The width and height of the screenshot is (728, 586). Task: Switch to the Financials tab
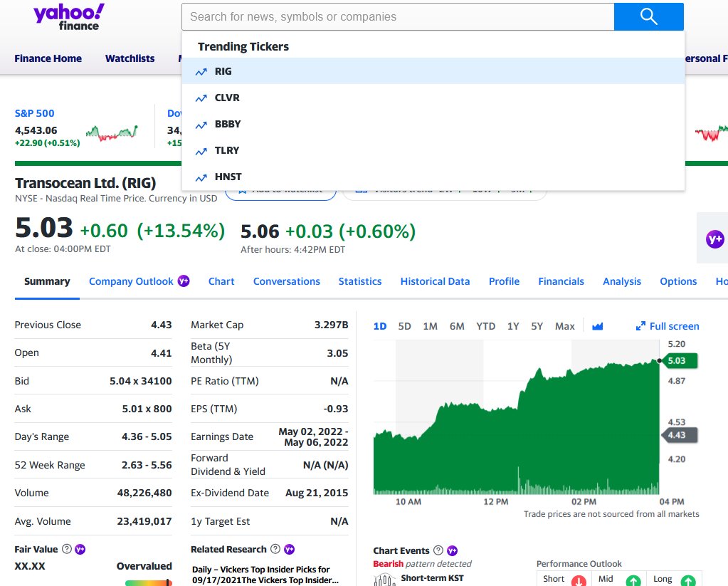tap(561, 281)
